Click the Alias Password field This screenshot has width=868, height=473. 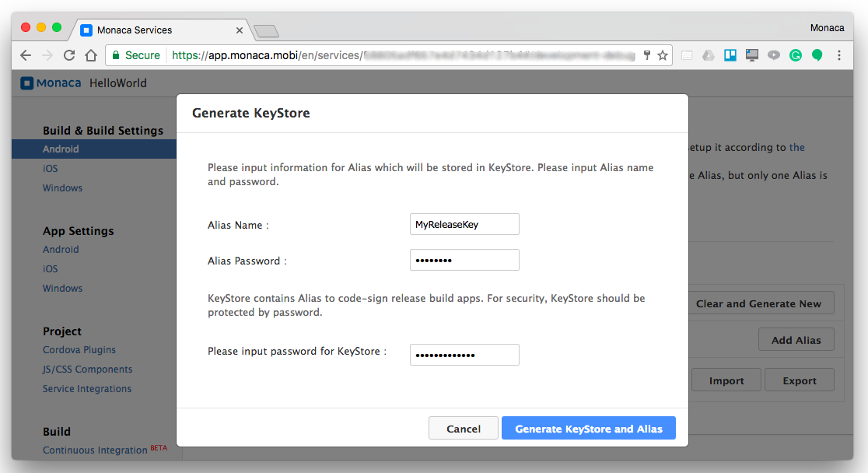click(464, 260)
